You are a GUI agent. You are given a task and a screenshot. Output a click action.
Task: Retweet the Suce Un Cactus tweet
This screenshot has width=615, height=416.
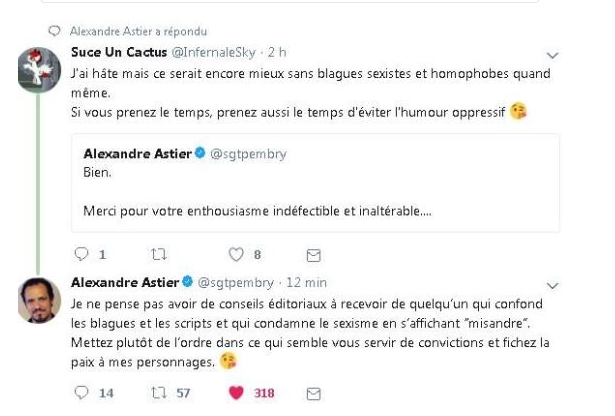(154, 255)
